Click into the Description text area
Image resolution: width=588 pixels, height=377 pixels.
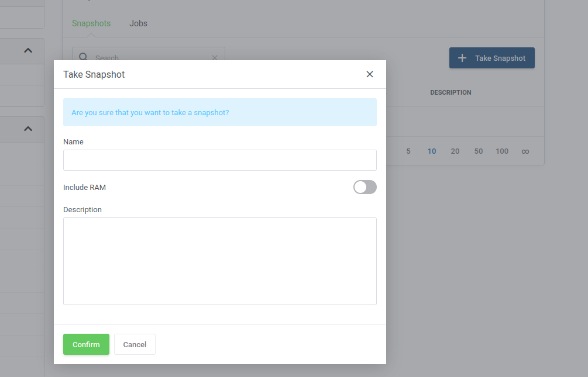(220, 261)
